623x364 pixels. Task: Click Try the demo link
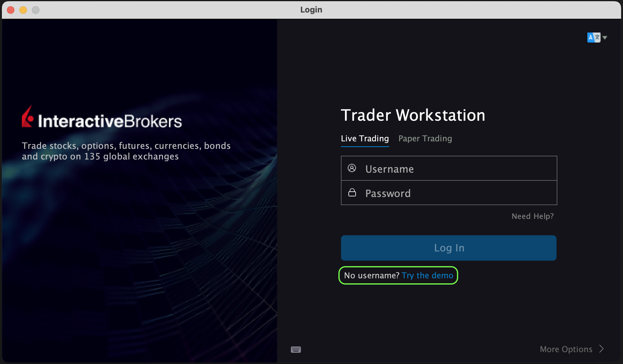pyautogui.click(x=428, y=275)
